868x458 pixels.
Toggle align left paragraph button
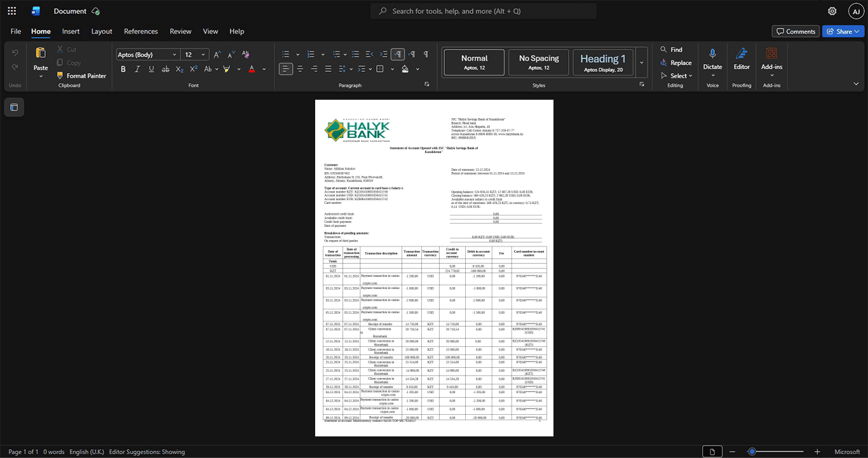[286, 69]
